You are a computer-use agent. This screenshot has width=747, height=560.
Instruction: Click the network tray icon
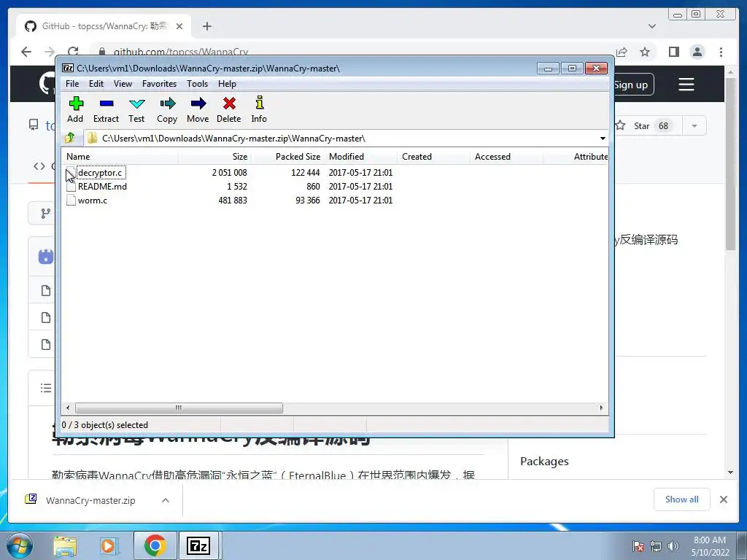[x=656, y=546]
